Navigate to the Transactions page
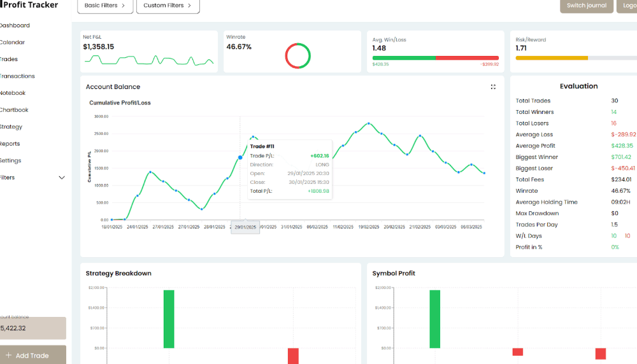 tap(17, 76)
